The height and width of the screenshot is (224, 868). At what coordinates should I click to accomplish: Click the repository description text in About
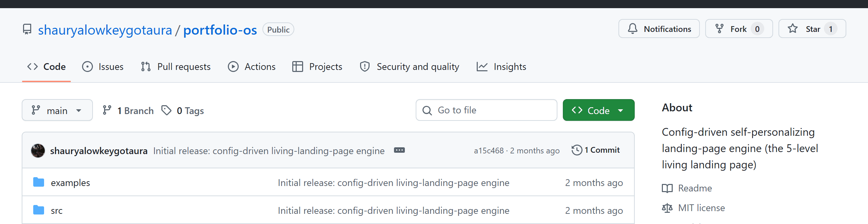click(740, 148)
